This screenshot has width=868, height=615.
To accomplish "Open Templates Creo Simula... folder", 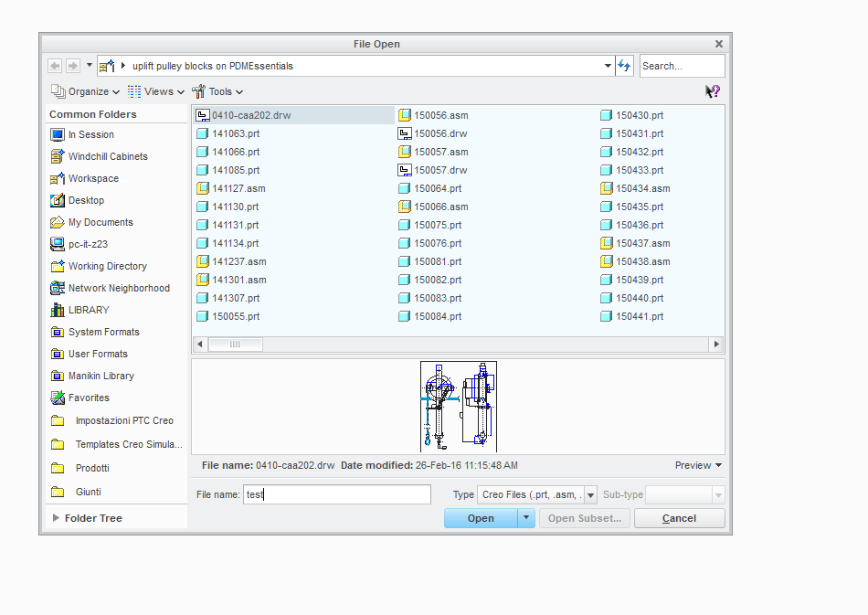I will point(116,444).
